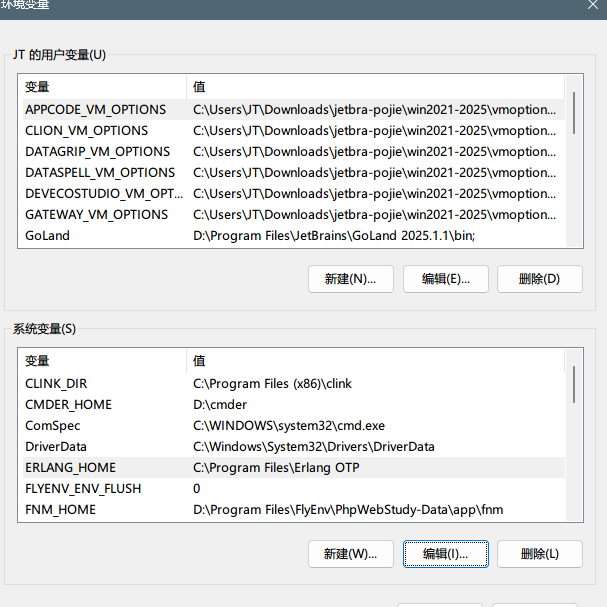Select the GATEWAY_VM_OPTIONS user variable

pos(97,214)
